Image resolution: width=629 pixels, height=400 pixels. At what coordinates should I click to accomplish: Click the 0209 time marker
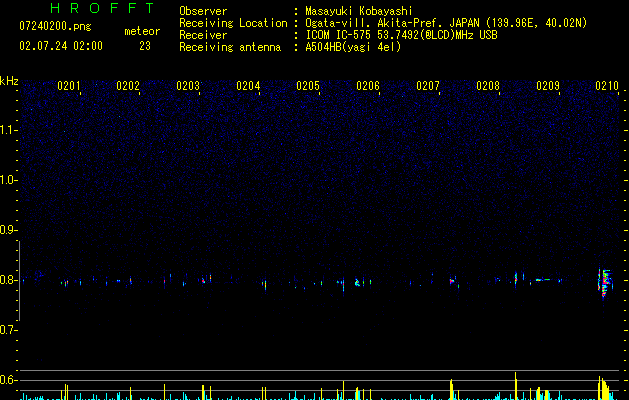(x=548, y=86)
